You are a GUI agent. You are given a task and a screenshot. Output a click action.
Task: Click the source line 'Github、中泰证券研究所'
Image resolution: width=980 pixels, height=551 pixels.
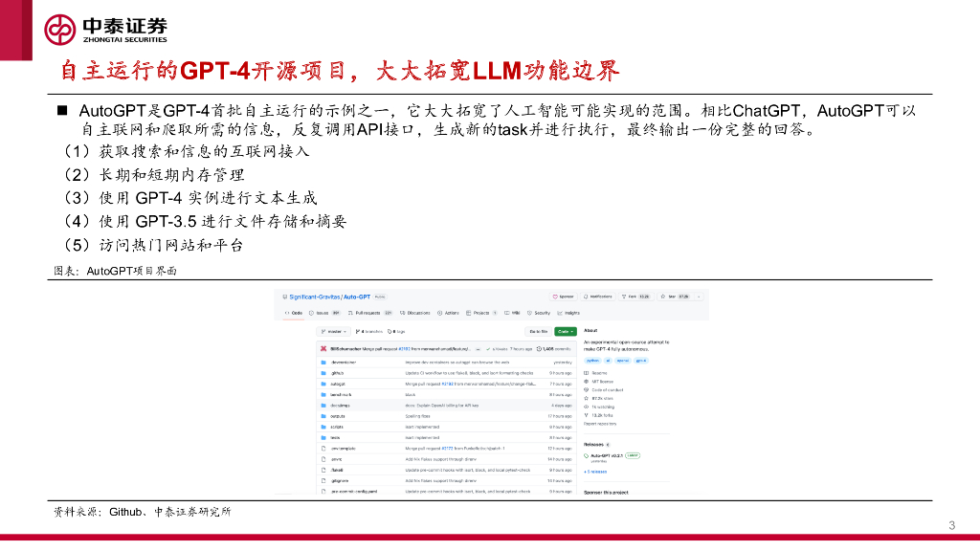coord(170,512)
